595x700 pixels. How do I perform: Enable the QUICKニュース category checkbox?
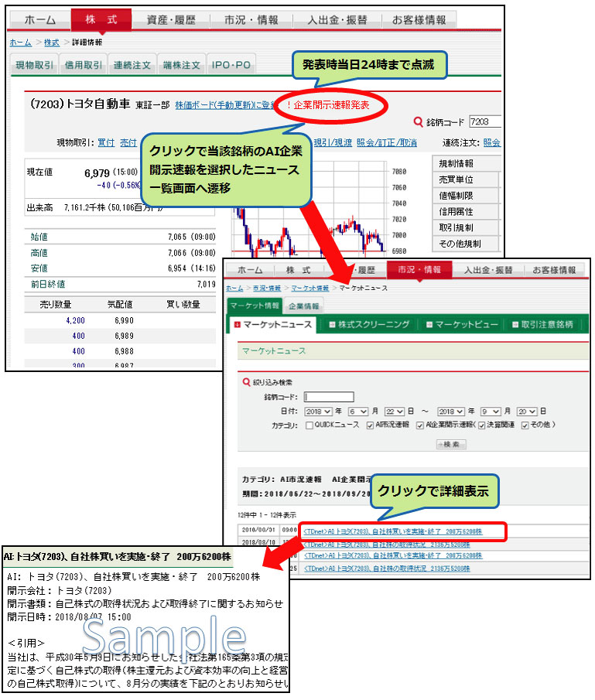309,425
